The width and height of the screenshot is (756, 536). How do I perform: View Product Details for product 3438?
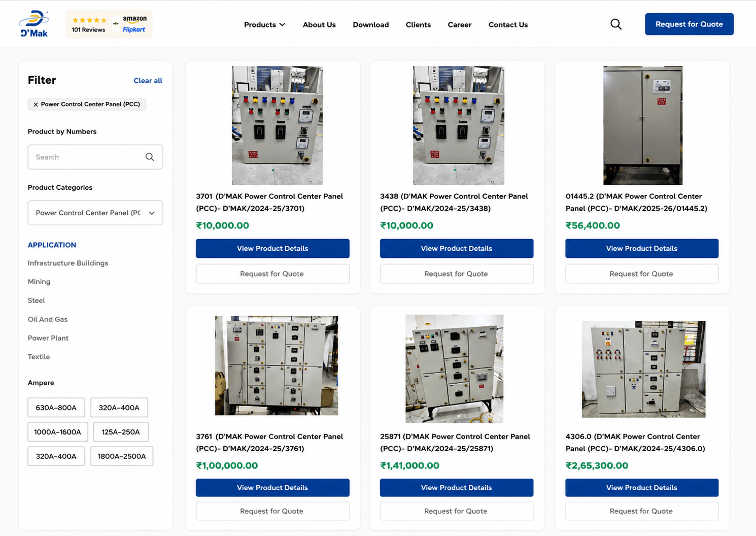pos(457,248)
